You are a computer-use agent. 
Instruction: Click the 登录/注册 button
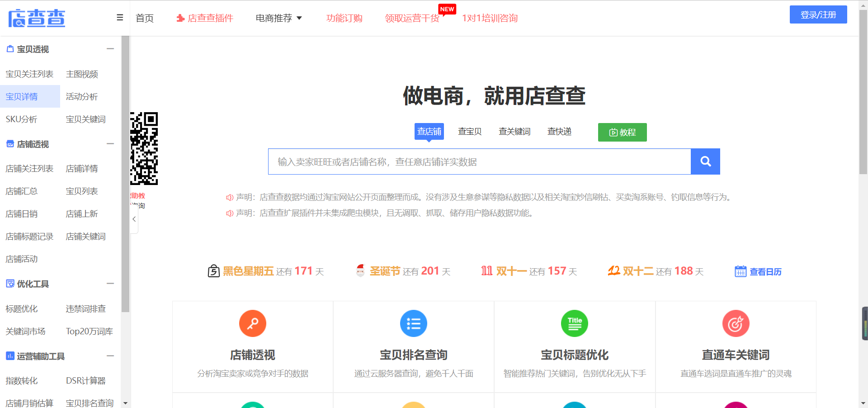[818, 14]
